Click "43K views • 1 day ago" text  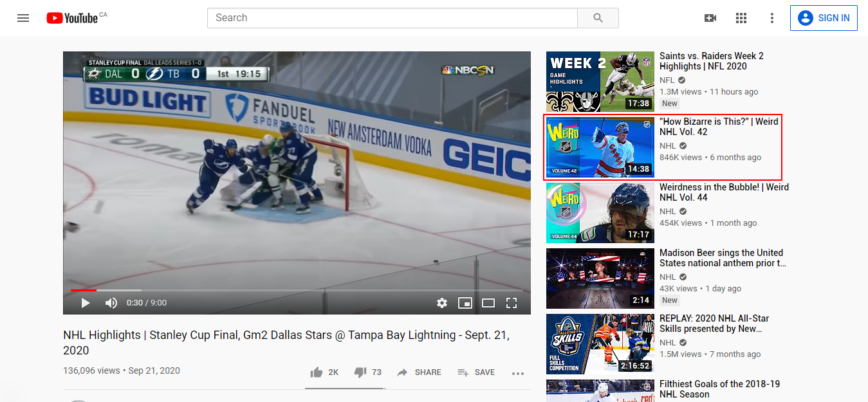701,289
